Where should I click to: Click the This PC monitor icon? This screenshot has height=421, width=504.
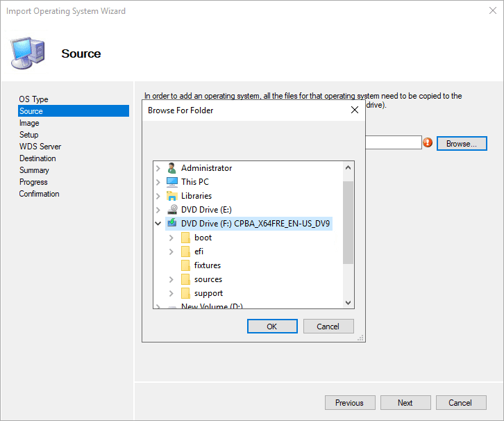[x=172, y=182]
